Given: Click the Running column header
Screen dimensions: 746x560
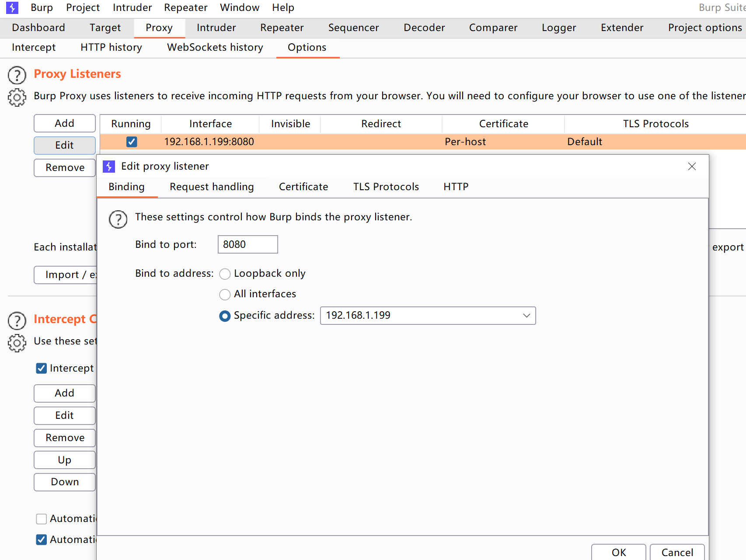Looking at the screenshot, I should point(131,124).
